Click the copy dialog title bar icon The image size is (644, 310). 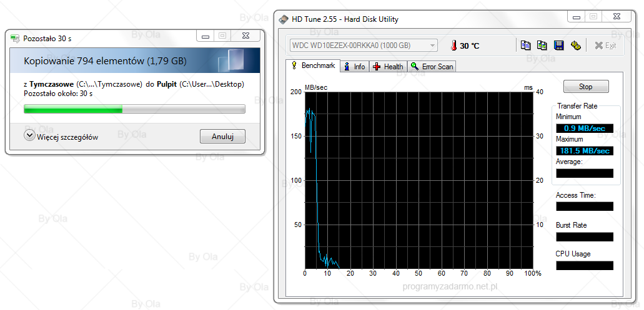pos(15,39)
